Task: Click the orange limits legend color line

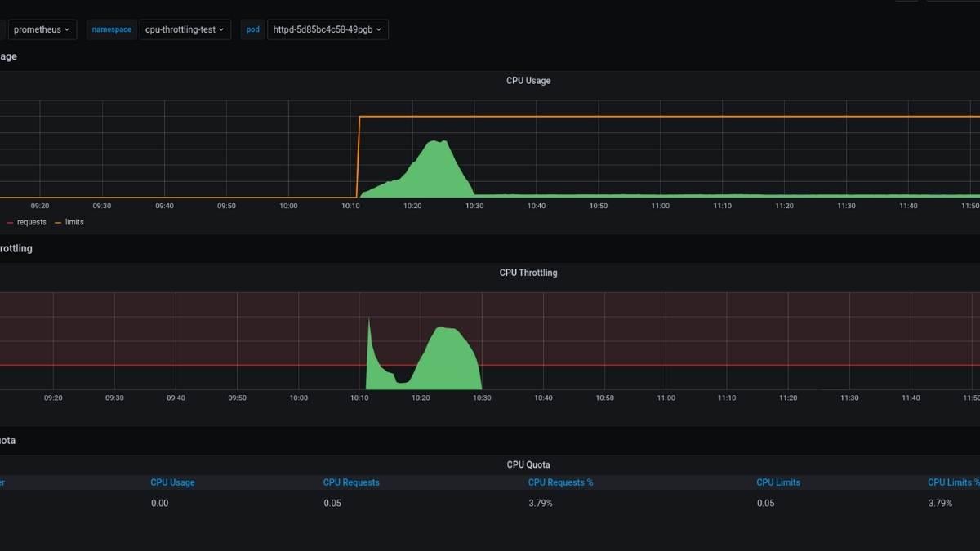Action: [x=58, y=222]
